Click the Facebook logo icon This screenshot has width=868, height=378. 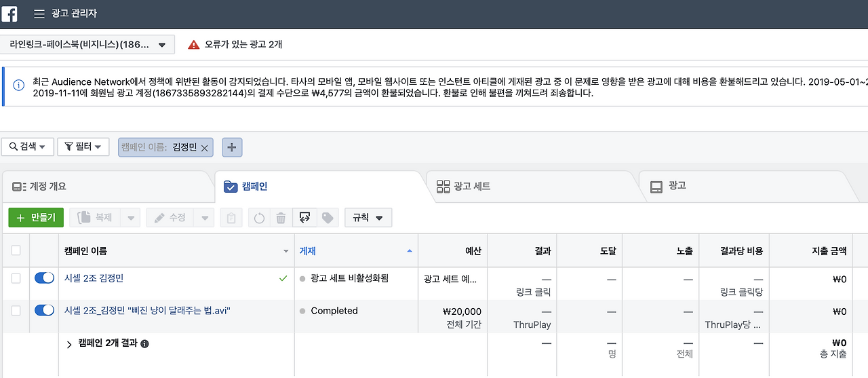coord(9,14)
